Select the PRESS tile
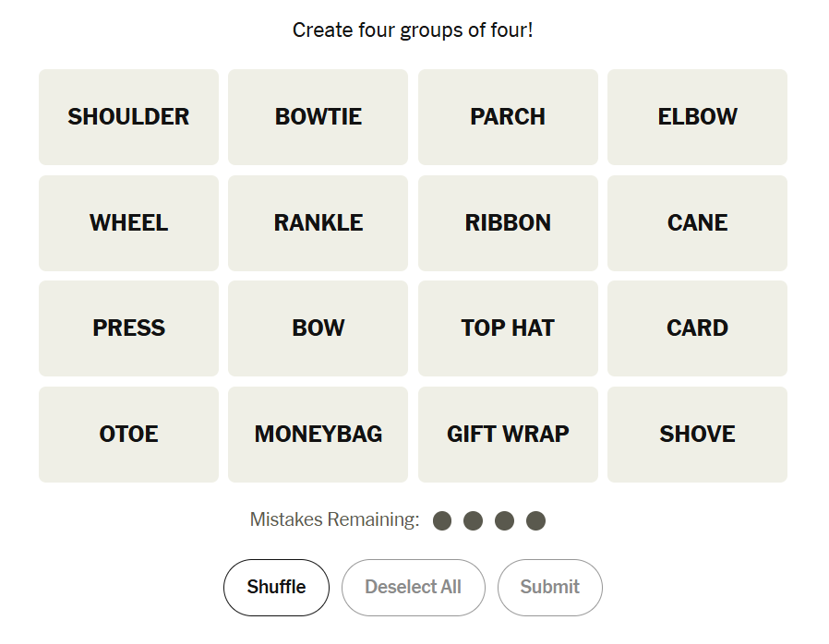Screen dimensions: 829x644 128,328
